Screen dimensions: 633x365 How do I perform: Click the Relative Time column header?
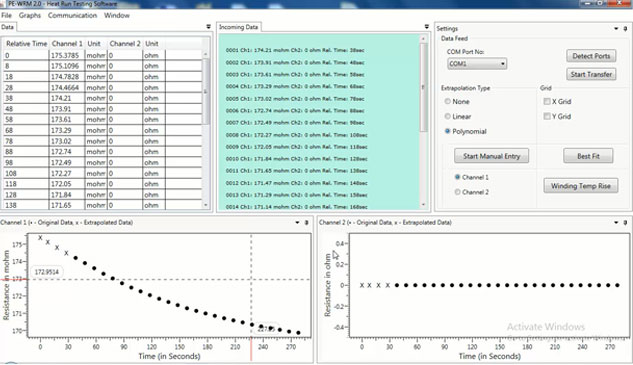pyautogui.click(x=26, y=44)
